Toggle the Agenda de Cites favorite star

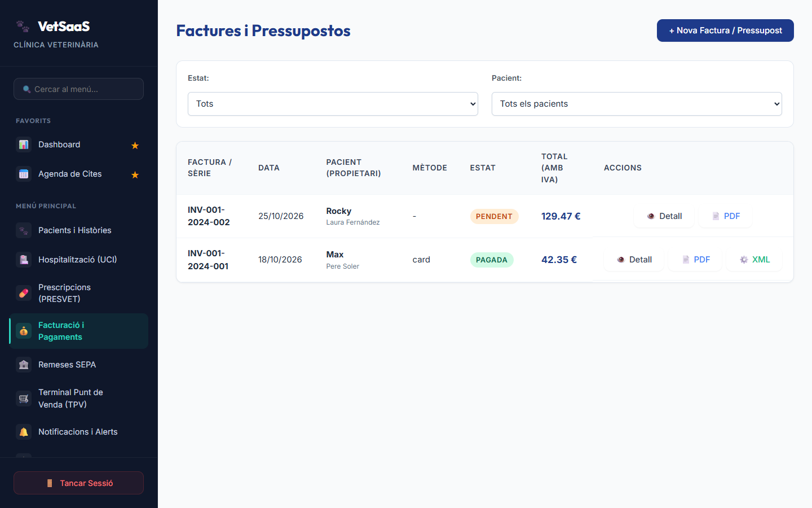pyautogui.click(x=135, y=174)
